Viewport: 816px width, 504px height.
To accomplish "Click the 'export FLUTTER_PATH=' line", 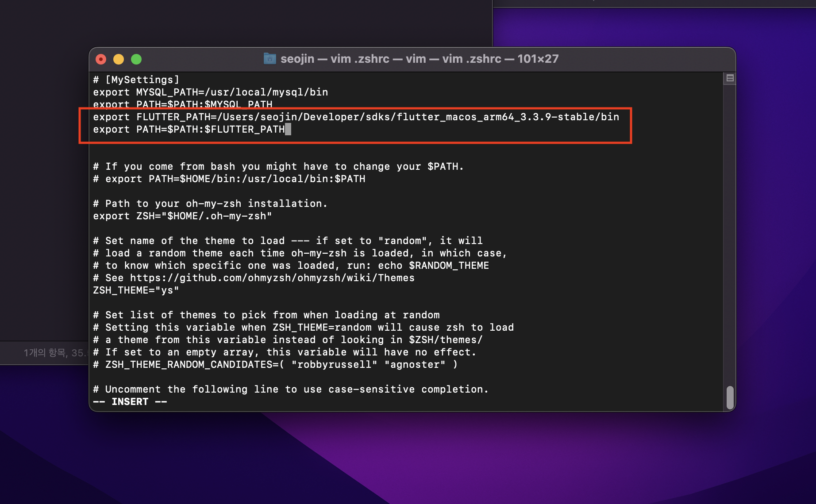I will tap(356, 117).
